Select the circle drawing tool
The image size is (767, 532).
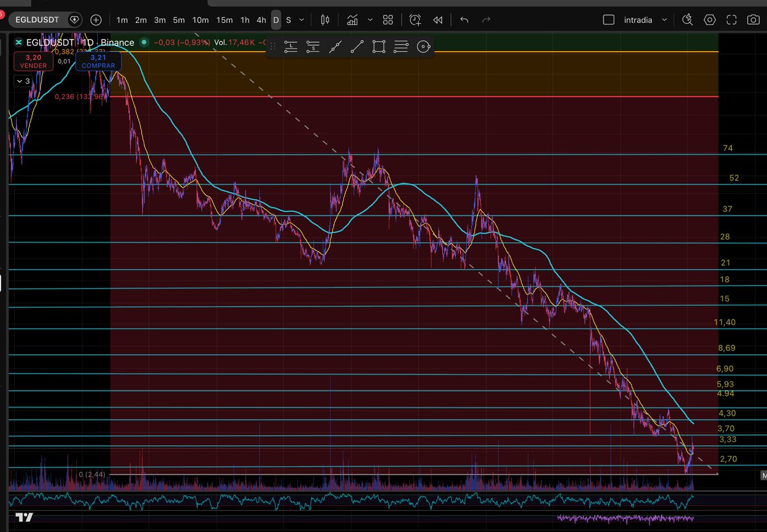coord(423,47)
